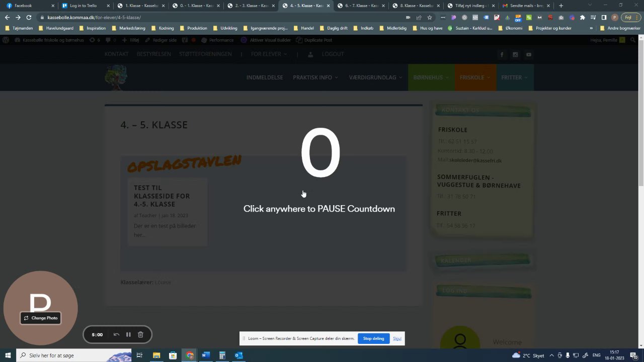The width and height of the screenshot is (644, 362).
Task: Open Outlook from the taskbar
Action: coord(238,355)
